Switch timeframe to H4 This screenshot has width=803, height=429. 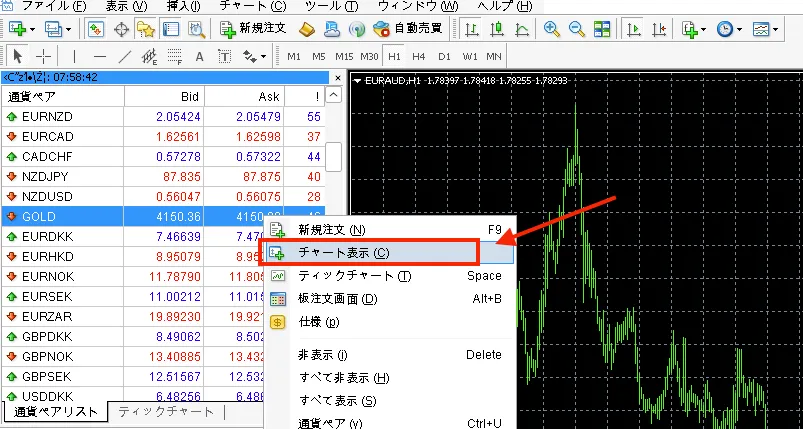tap(418, 56)
